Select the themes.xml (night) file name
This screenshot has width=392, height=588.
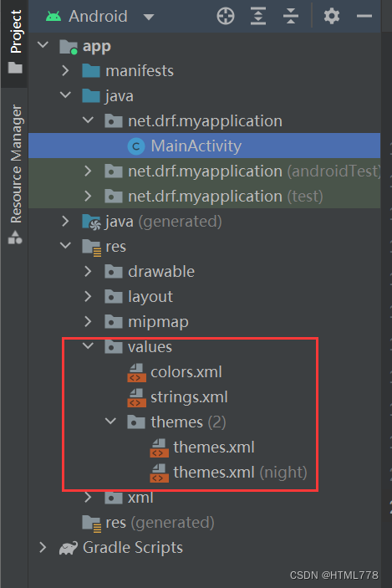coord(240,472)
